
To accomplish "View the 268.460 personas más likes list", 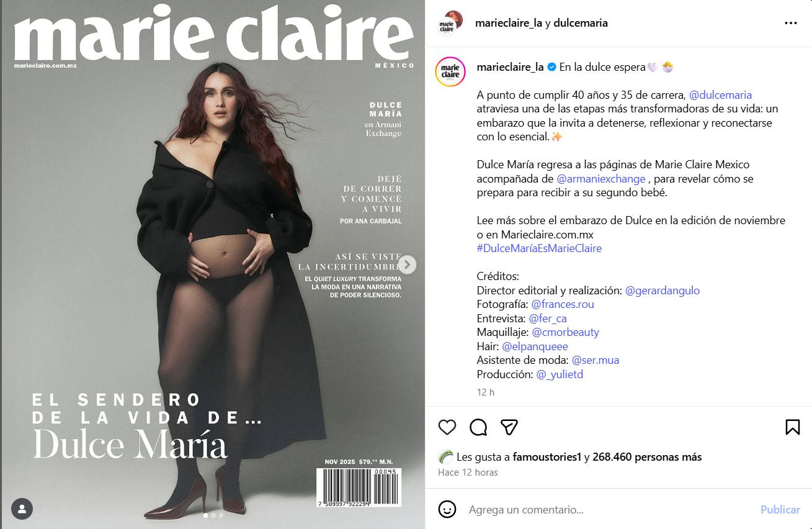I will click(x=647, y=457).
